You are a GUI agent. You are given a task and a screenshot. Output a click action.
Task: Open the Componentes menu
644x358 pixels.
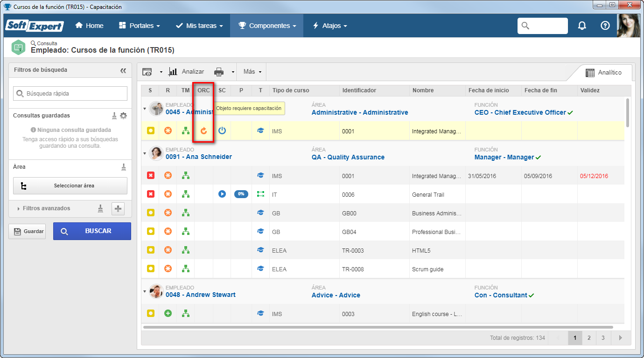pos(266,26)
